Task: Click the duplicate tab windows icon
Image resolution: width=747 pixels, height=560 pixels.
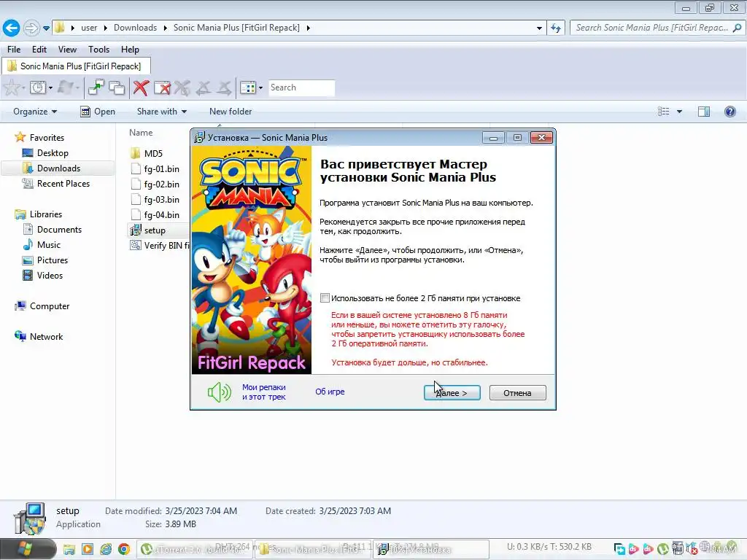Action: coord(117,87)
